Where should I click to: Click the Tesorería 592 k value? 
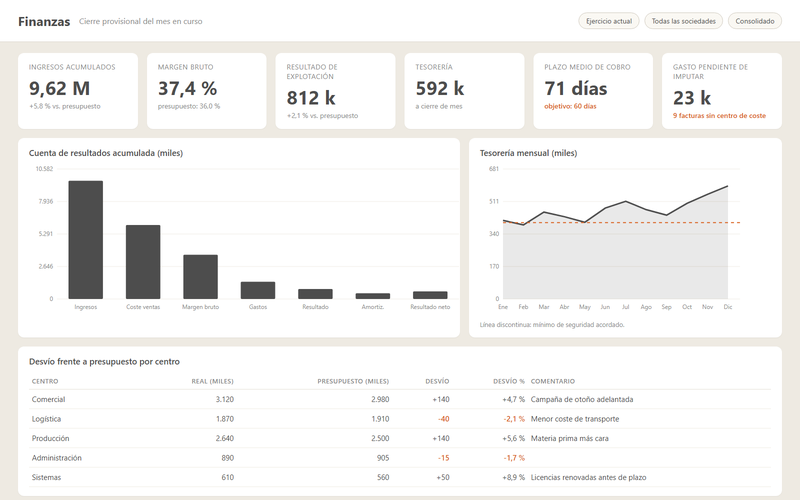pyautogui.click(x=440, y=88)
